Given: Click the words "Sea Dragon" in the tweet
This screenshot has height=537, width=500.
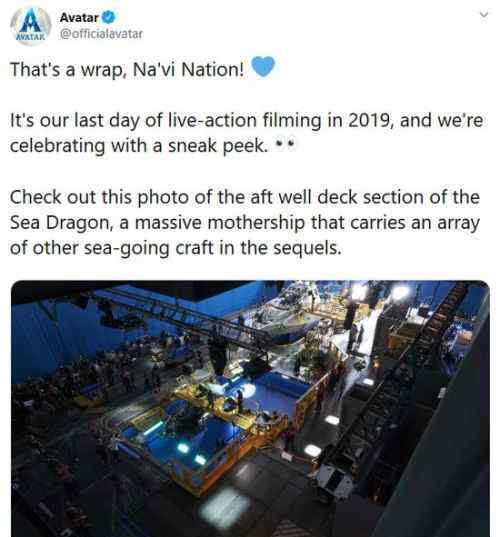Looking at the screenshot, I should (x=59, y=223).
